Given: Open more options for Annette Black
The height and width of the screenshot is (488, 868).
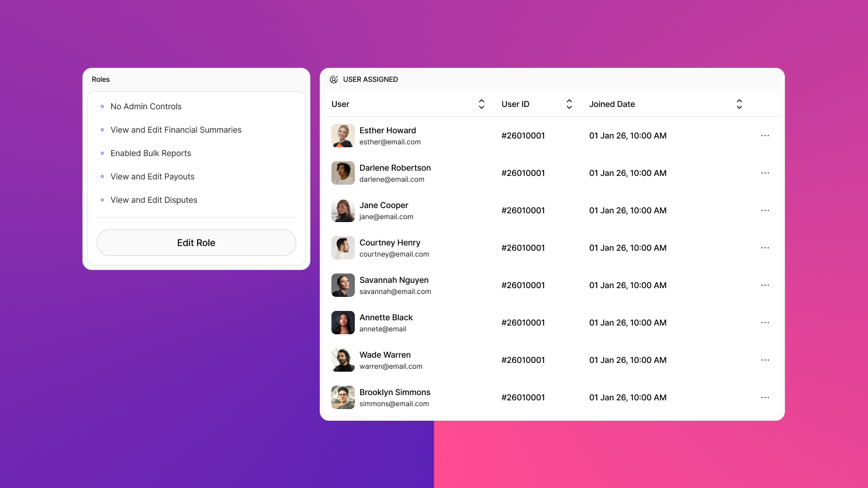Looking at the screenshot, I should 765,323.
